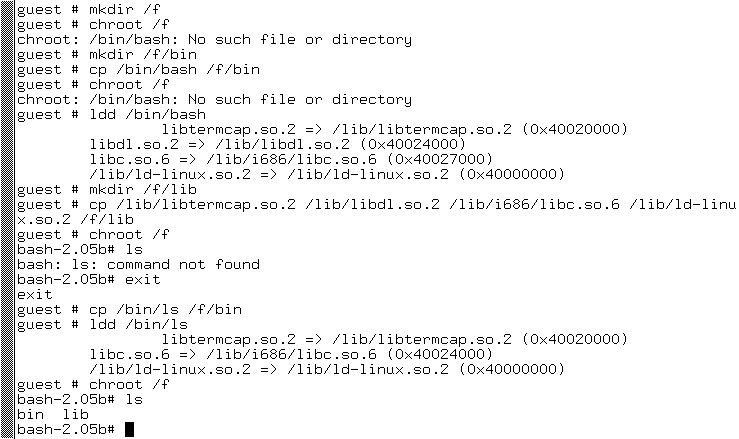Viewport: 739px width, 439px height.
Task: Click the 'bash: ls: command not found' message
Action: 139,265
